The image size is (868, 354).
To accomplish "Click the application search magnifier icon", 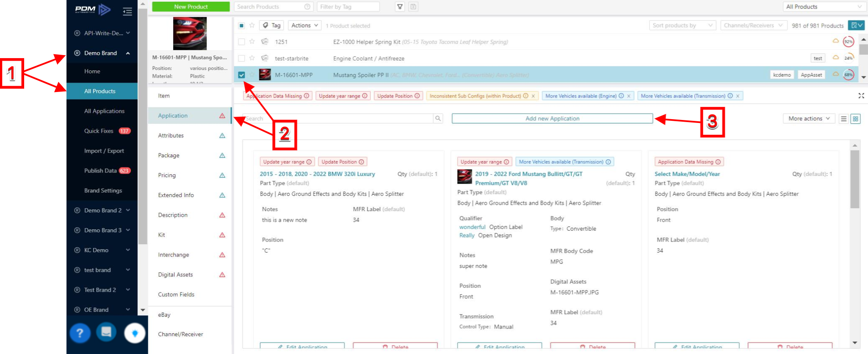I will click(438, 119).
